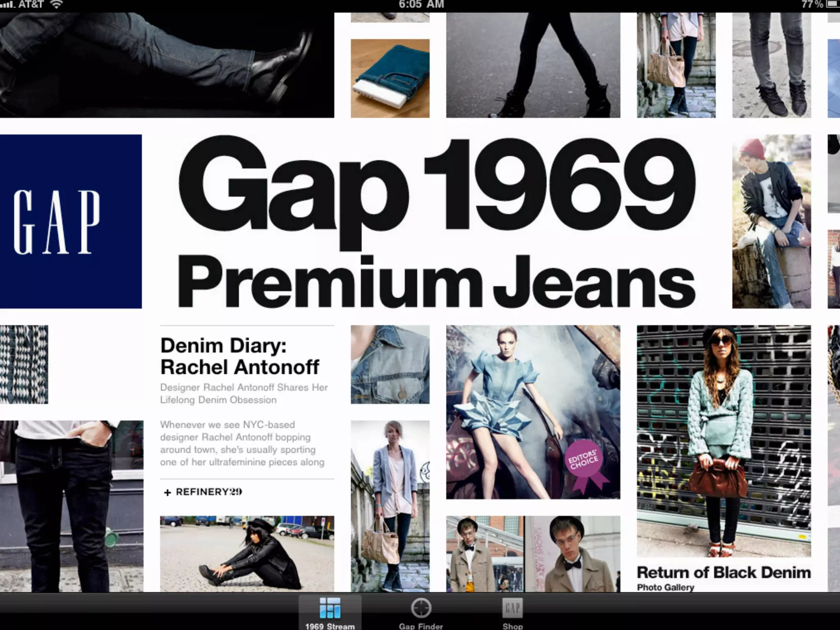View the men in bow ties photo
Screen dimensions: 840x630
tap(533, 554)
